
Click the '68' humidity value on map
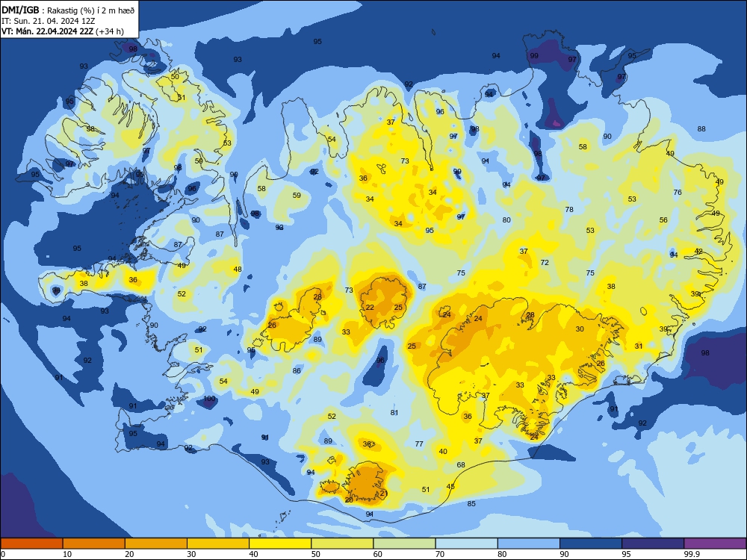(461, 464)
